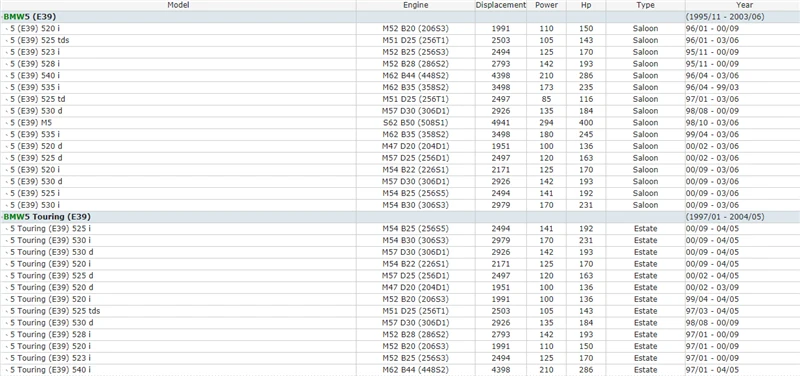Select the 5 (E39) 530 i row
Image resolution: width=800 pixels, height=376 pixels.
(x=400, y=205)
